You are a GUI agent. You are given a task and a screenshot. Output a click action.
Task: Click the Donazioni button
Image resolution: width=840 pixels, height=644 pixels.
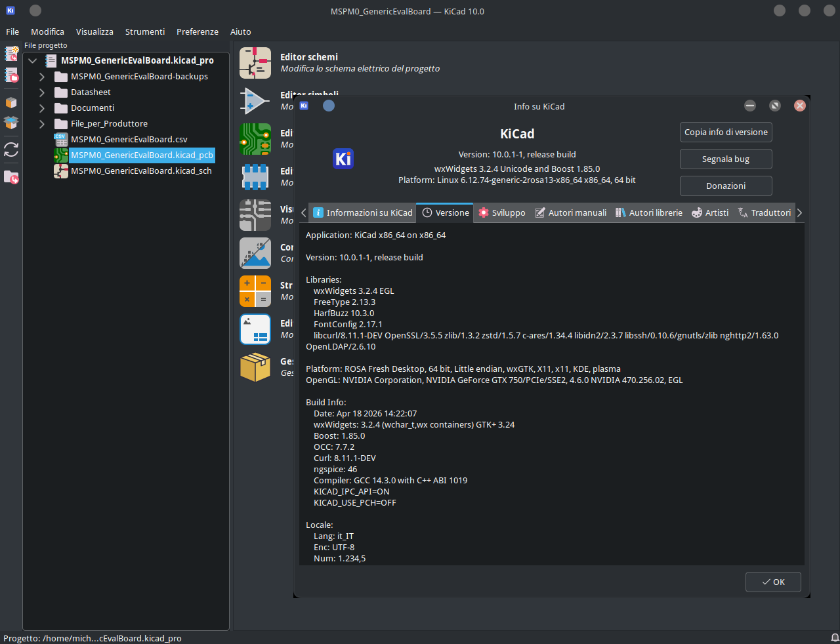[726, 186]
